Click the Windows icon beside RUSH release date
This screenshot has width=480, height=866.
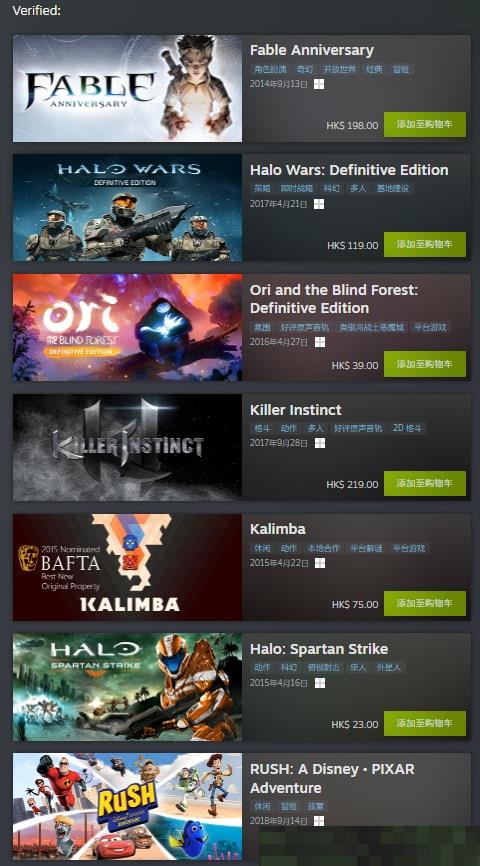[x=319, y=821]
